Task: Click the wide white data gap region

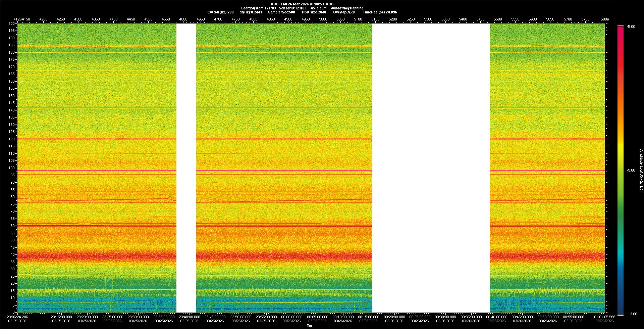Action: [431, 168]
